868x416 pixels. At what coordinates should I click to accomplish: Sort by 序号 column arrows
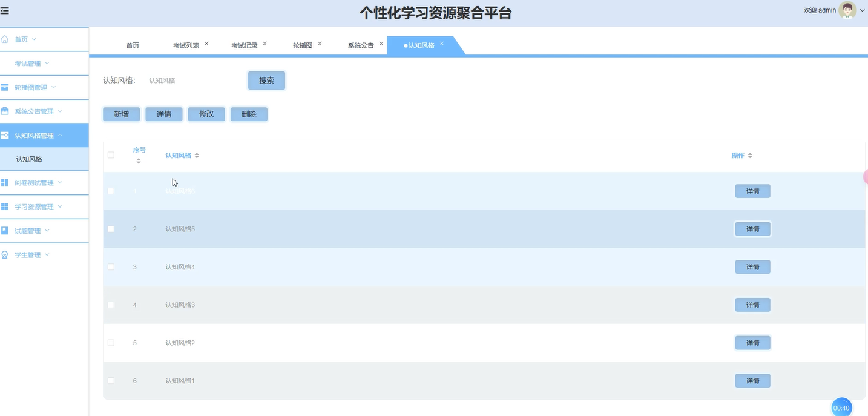tap(139, 161)
